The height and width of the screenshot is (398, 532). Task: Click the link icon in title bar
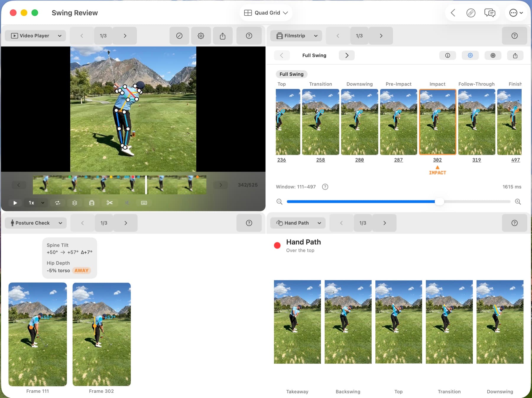pyautogui.click(x=471, y=13)
